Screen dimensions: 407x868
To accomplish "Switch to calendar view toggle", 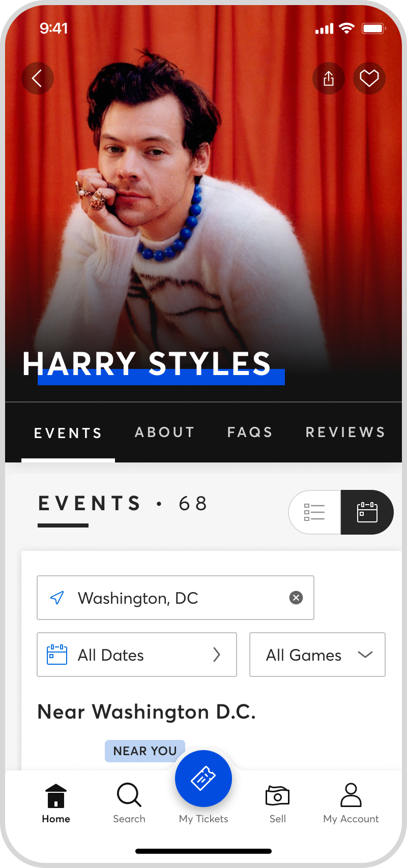I will [367, 512].
